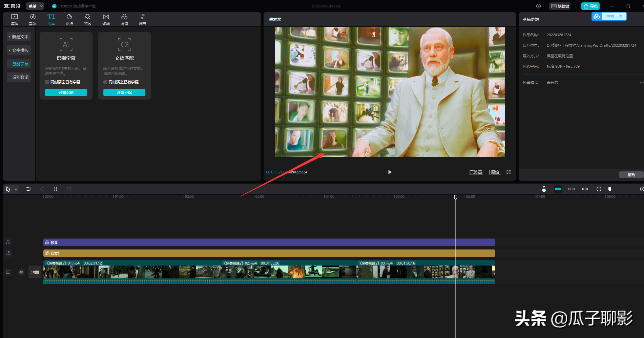644x338 pixels.
Task: Play the video in the player
Action: (390, 172)
